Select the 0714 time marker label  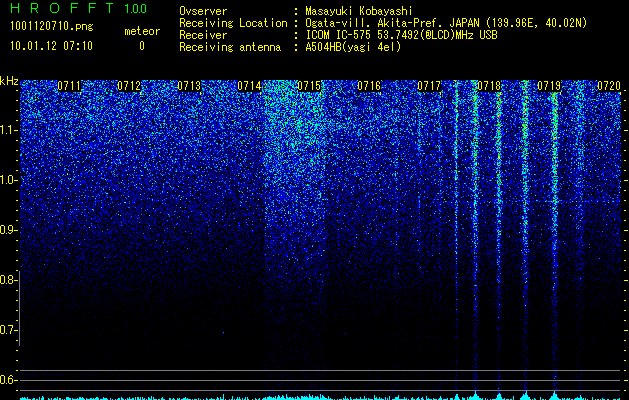249,86
